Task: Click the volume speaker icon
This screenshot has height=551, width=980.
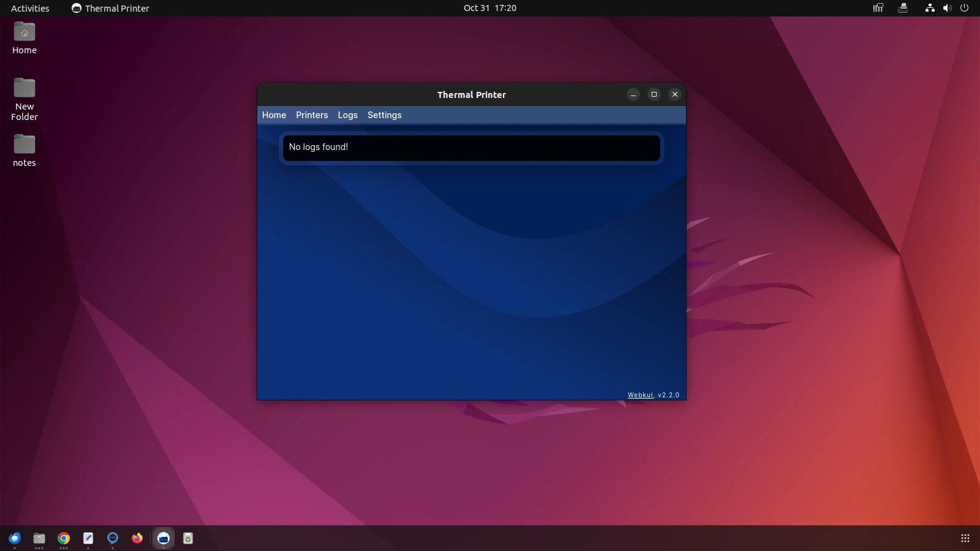Action: (x=947, y=8)
